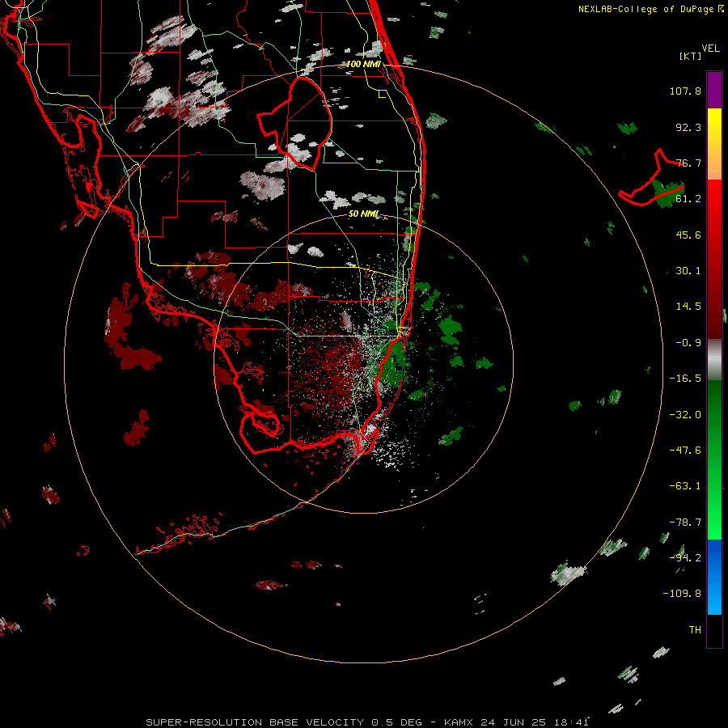Image resolution: width=728 pixels, height=728 pixels.
Task: Click the -47.6 legend value
Action: click(x=685, y=451)
